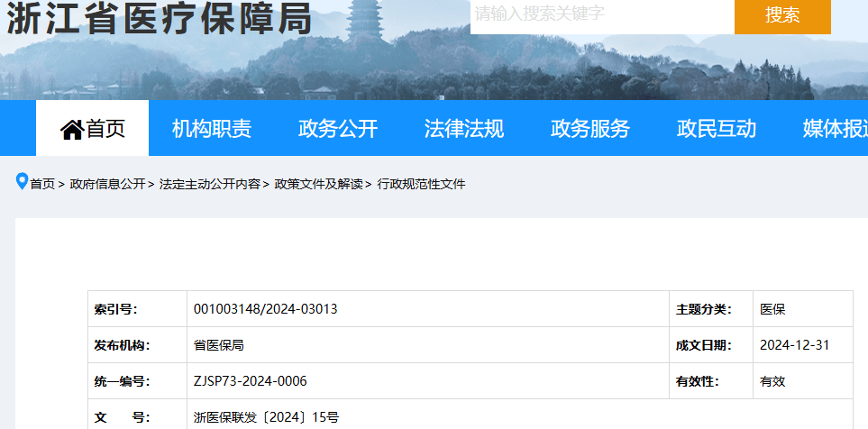Select index number 001003148/2024-03013
This screenshot has width=868, height=429.
click(265, 309)
